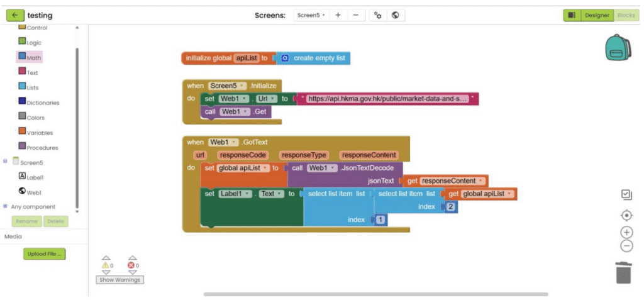Open the Screen5 screen selector dropdown
Viewport: 644px width, 300px height.
click(311, 15)
